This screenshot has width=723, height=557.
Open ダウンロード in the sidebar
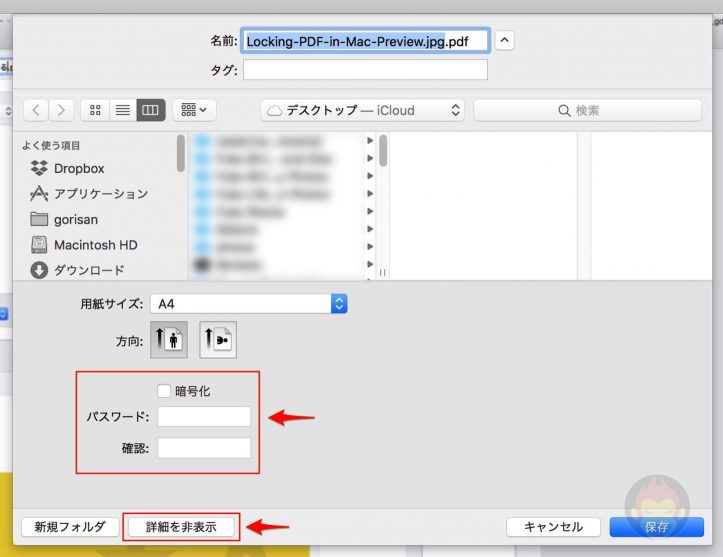click(x=77, y=270)
